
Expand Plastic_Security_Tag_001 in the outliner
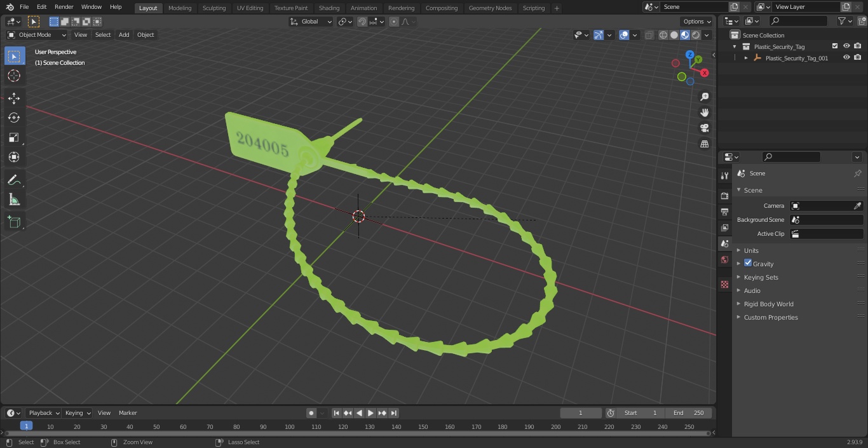746,58
